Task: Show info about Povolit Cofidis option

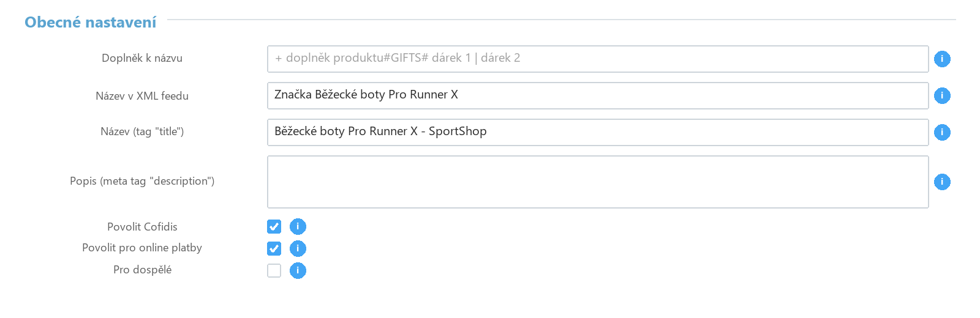Action: pos(298,226)
